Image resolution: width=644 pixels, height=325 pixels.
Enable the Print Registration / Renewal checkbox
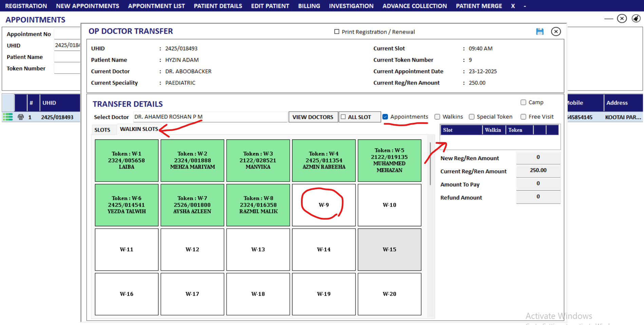click(337, 32)
